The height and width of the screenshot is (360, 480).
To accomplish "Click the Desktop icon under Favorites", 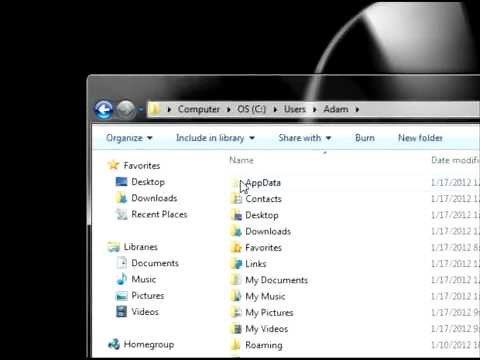I will click(x=121, y=182).
